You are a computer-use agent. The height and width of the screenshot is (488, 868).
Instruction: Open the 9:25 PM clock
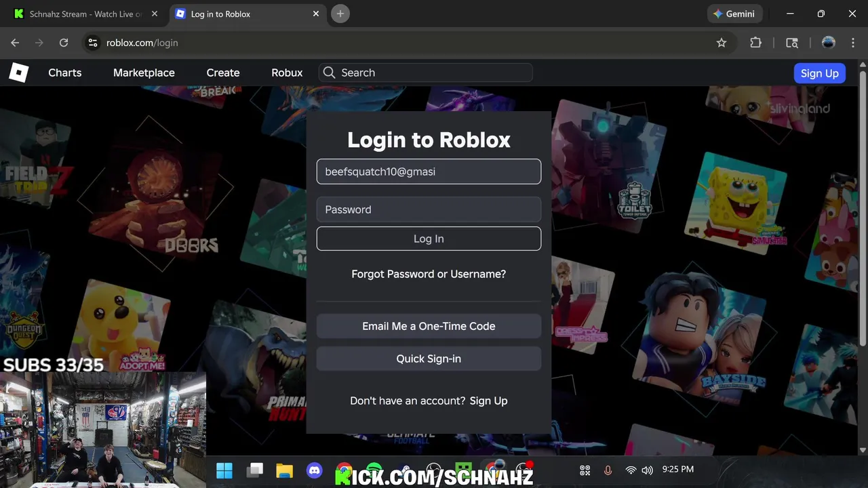click(678, 469)
